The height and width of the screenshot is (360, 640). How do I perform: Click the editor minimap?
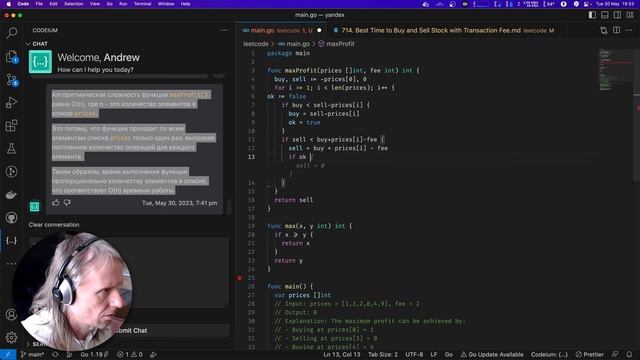tap(615, 70)
